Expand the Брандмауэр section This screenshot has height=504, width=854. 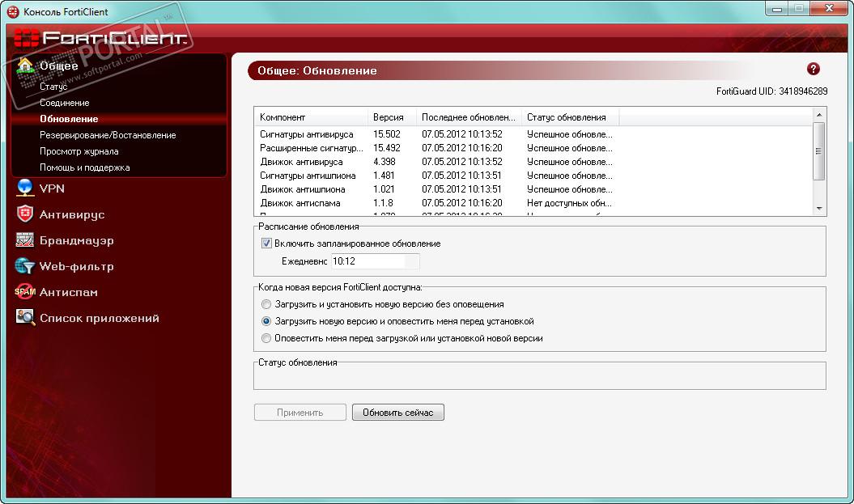point(76,240)
